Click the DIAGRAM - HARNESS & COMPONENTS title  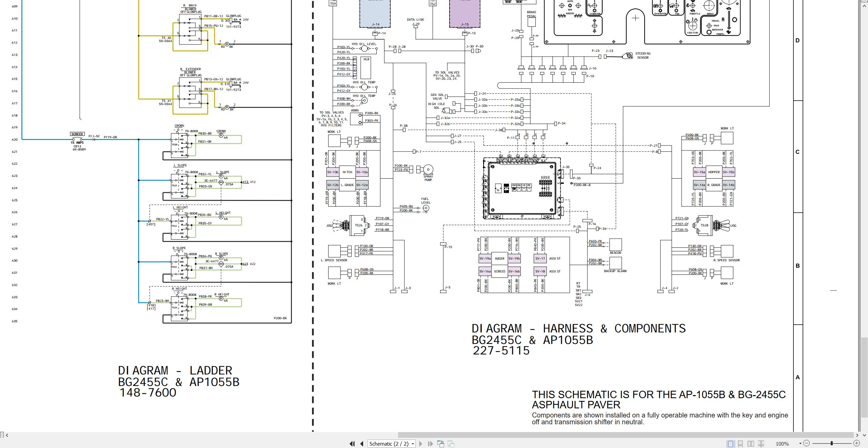(x=578, y=328)
